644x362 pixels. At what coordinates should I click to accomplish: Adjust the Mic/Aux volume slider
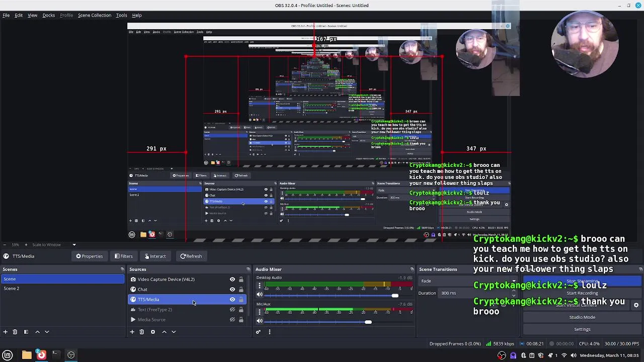point(368,322)
